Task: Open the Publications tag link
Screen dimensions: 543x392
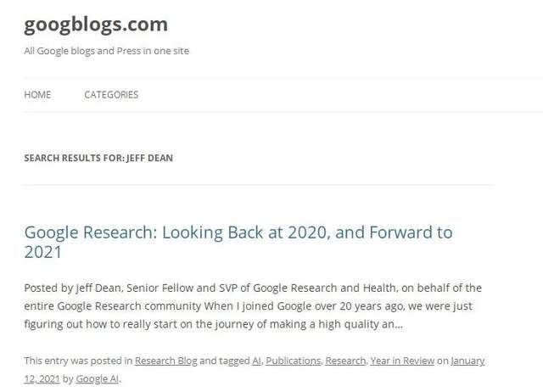Action: pyautogui.click(x=294, y=361)
